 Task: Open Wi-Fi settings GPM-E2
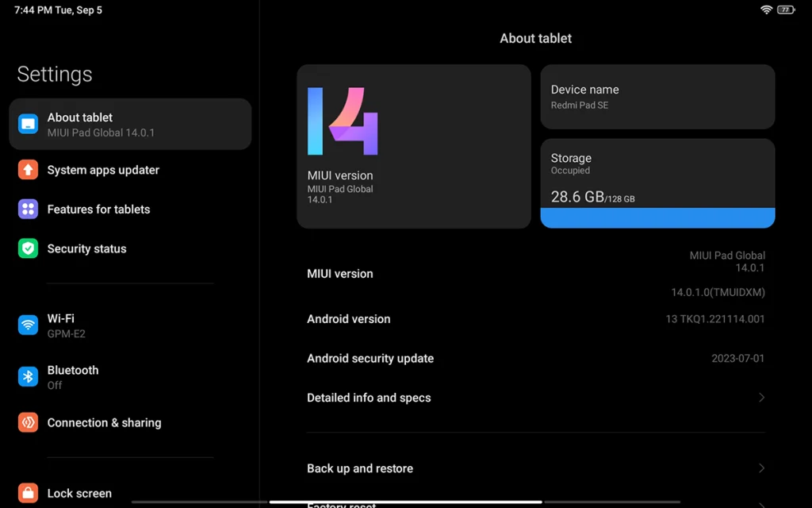(130, 325)
